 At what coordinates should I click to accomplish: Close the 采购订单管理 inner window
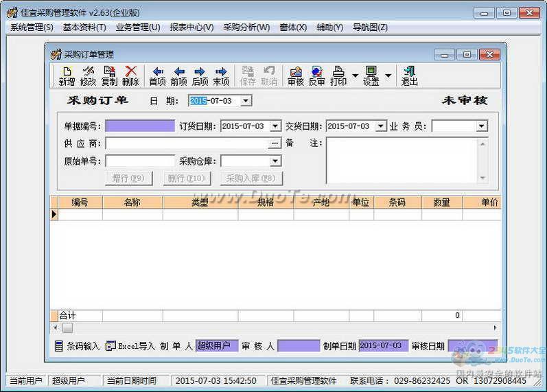point(489,55)
